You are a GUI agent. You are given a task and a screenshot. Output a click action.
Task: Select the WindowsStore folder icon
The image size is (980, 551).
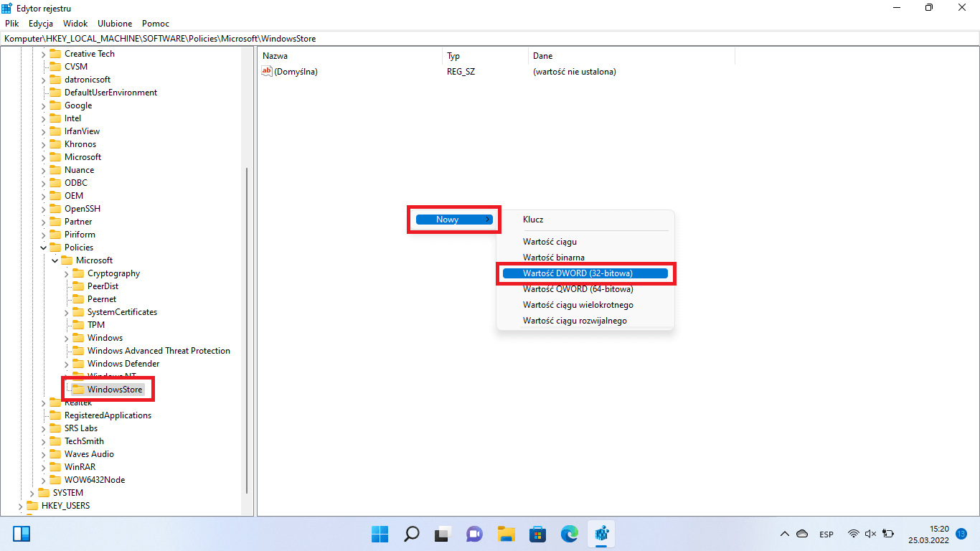coord(78,389)
